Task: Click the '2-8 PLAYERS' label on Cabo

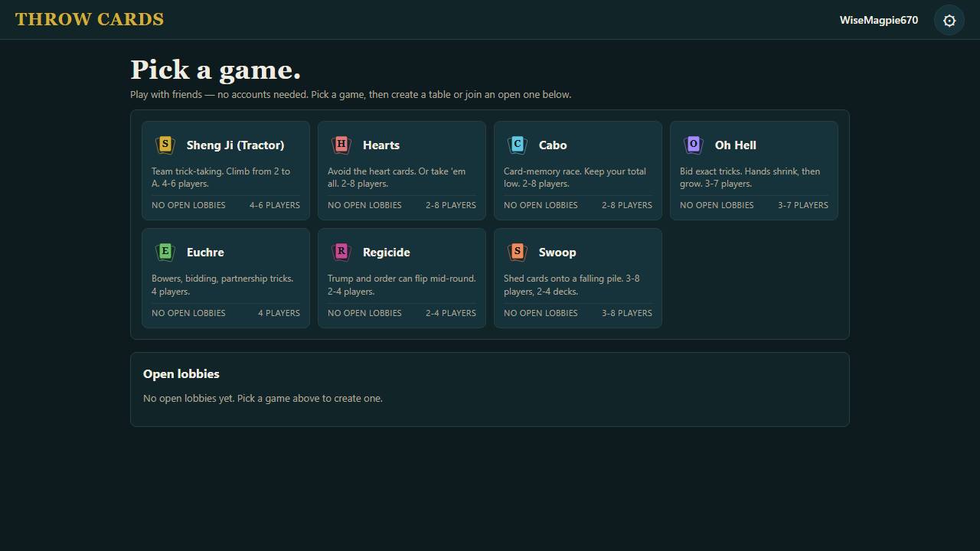Action: click(627, 205)
